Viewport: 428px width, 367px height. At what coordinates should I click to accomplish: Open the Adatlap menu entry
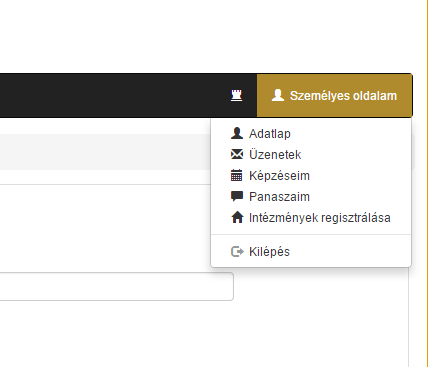(311, 134)
